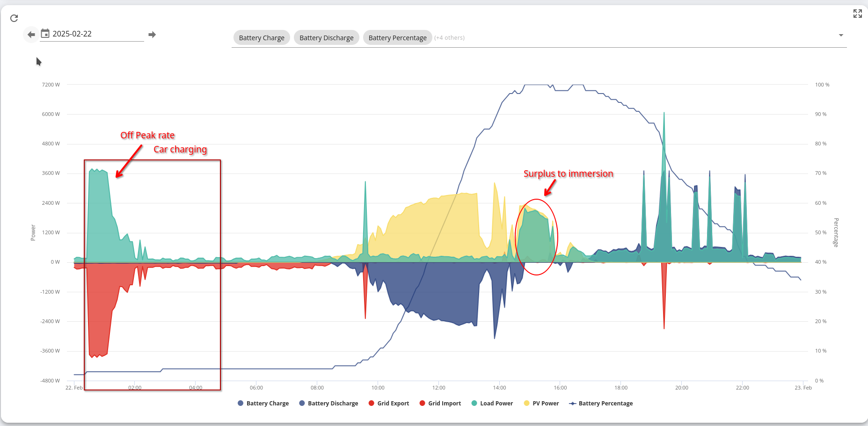Click the Battery Discharge chip

click(326, 38)
